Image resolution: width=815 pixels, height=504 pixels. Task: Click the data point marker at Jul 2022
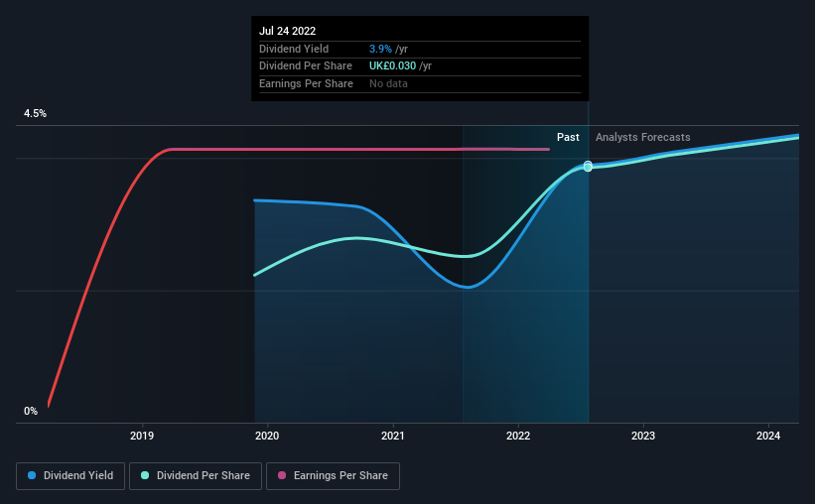tap(588, 167)
